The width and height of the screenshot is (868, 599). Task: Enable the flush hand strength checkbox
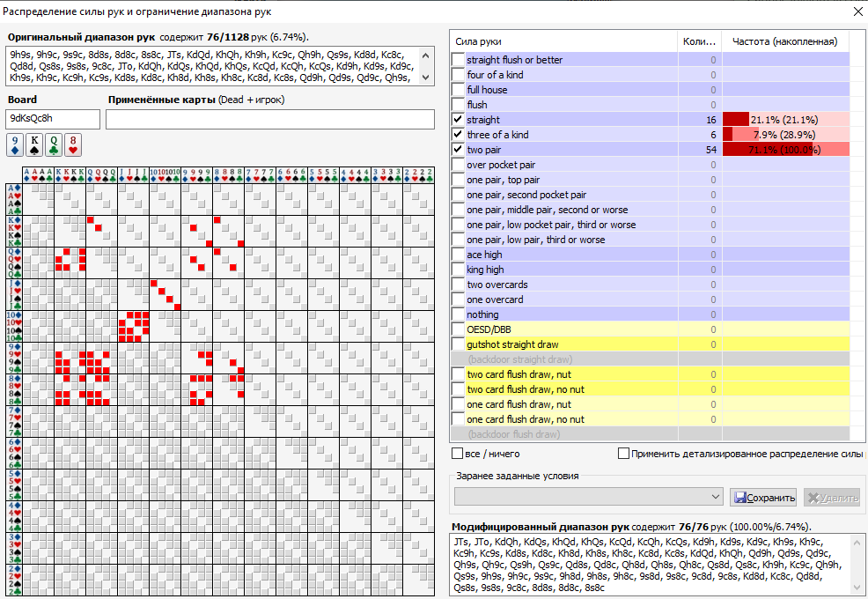(458, 105)
